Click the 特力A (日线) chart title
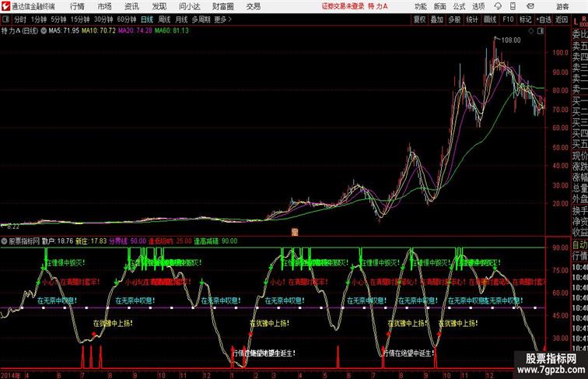Image resolution: width=588 pixels, height=379 pixels. point(20,31)
